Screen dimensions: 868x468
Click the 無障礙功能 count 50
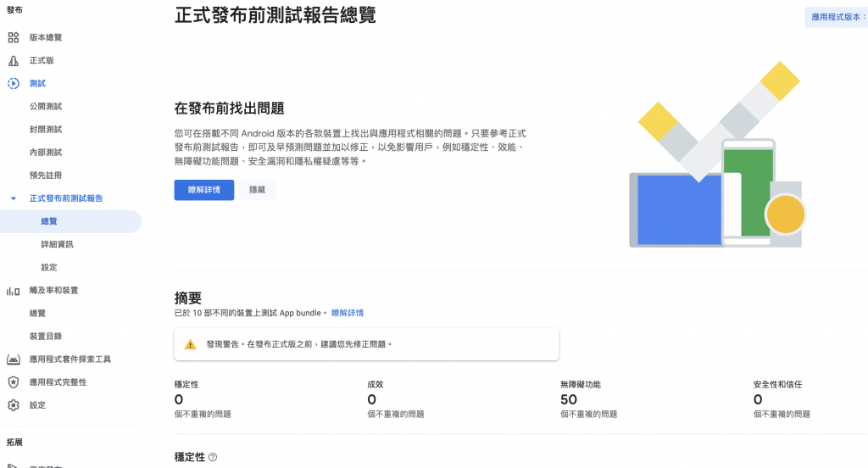(569, 400)
